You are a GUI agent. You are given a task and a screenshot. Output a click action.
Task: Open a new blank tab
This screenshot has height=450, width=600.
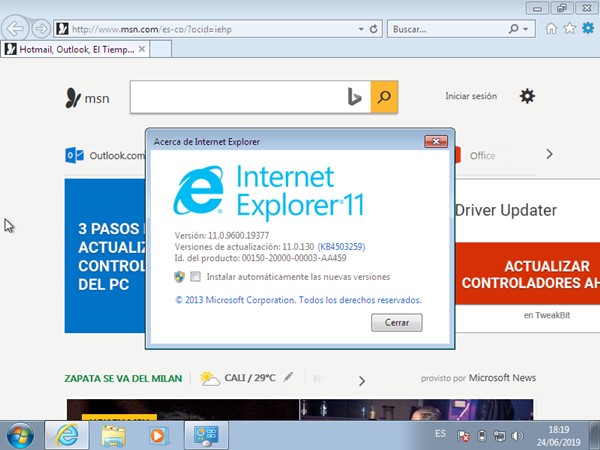coord(160,49)
